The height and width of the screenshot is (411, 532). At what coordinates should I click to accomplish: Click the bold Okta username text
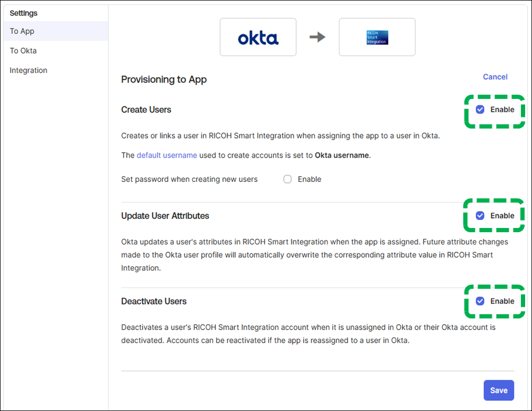341,156
